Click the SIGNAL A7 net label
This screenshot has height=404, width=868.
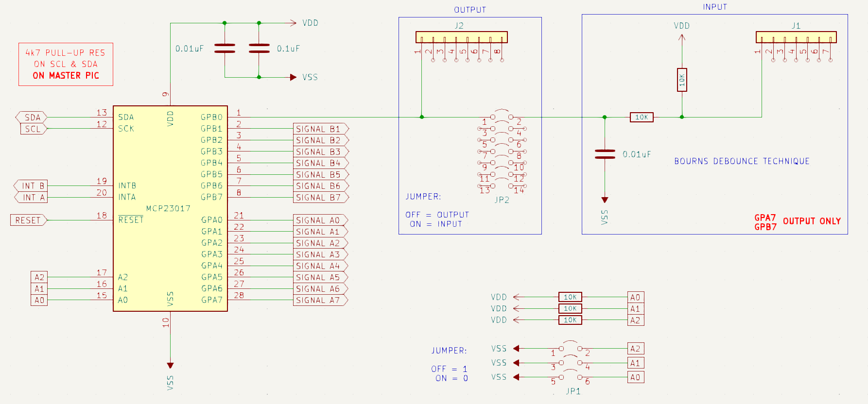pyautogui.click(x=320, y=300)
